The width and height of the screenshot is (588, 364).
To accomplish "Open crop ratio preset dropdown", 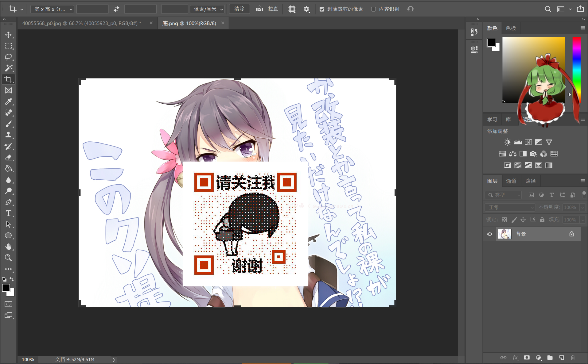I will pyautogui.click(x=52, y=9).
